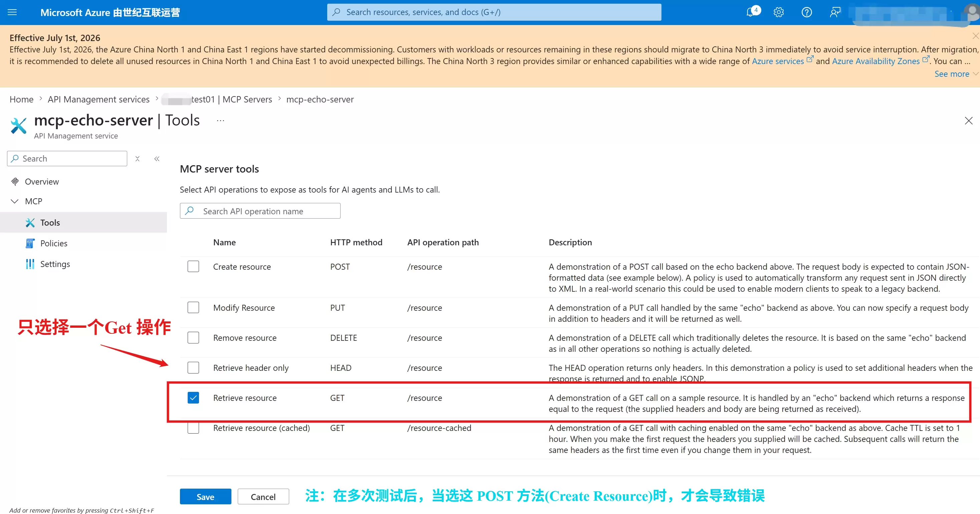
Task: Focus the Search API operation name field
Action: tap(260, 211)
